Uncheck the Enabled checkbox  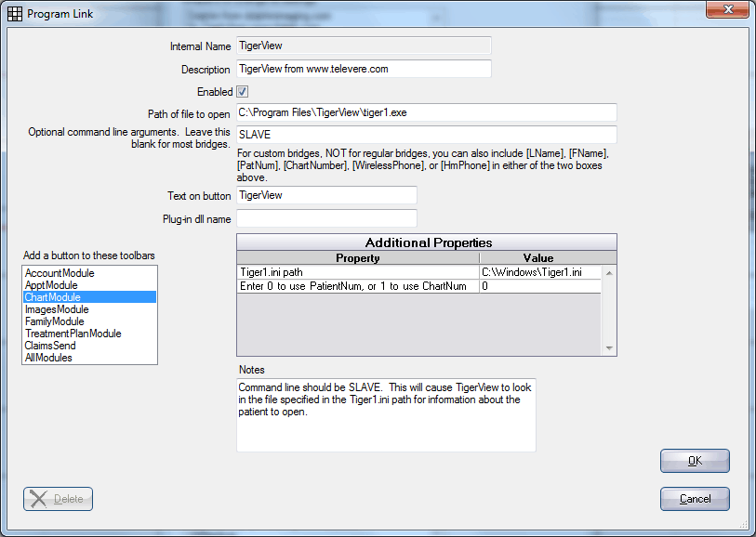coord(243,91)
